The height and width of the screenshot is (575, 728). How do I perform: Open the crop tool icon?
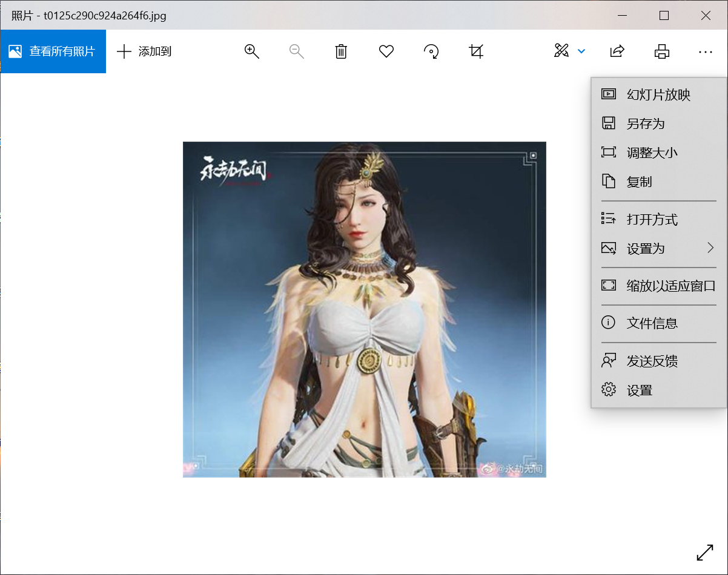(476, 51)
